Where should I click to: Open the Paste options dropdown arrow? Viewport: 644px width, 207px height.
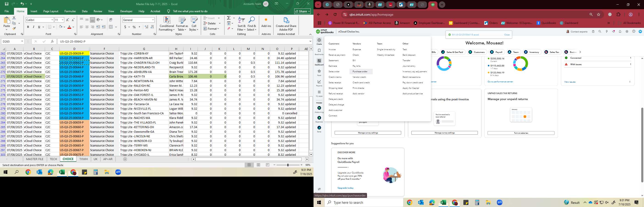pyautogui.click(x=6, y=30)
